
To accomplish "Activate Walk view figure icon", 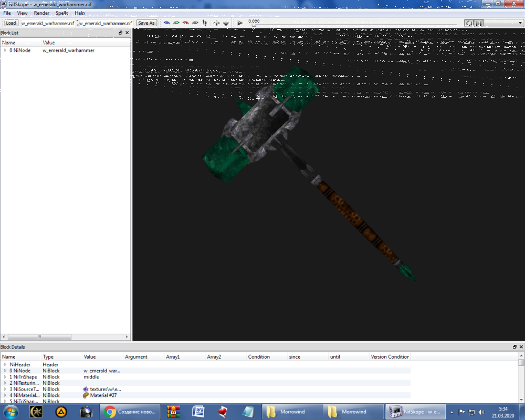I will 205,23.
